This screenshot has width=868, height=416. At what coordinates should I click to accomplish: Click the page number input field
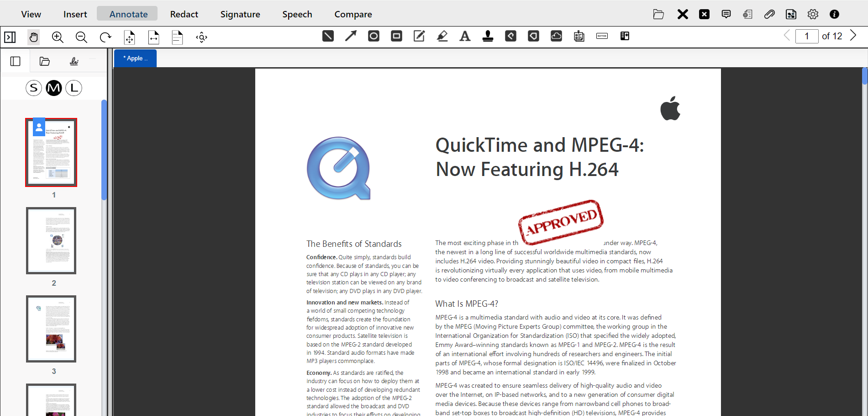click(807, 36)
